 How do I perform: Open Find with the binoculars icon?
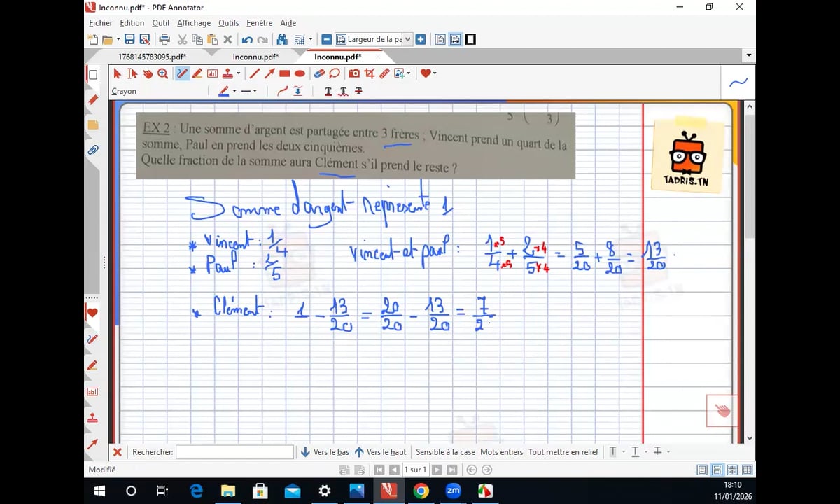tap(282, 40)
